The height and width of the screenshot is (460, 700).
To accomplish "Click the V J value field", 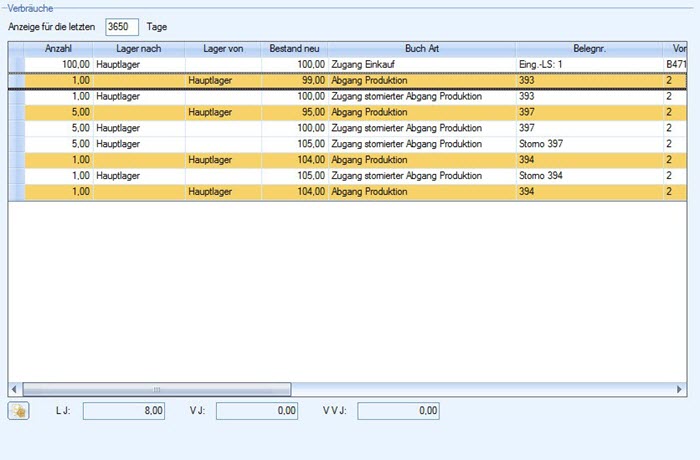I will point(257,411).
